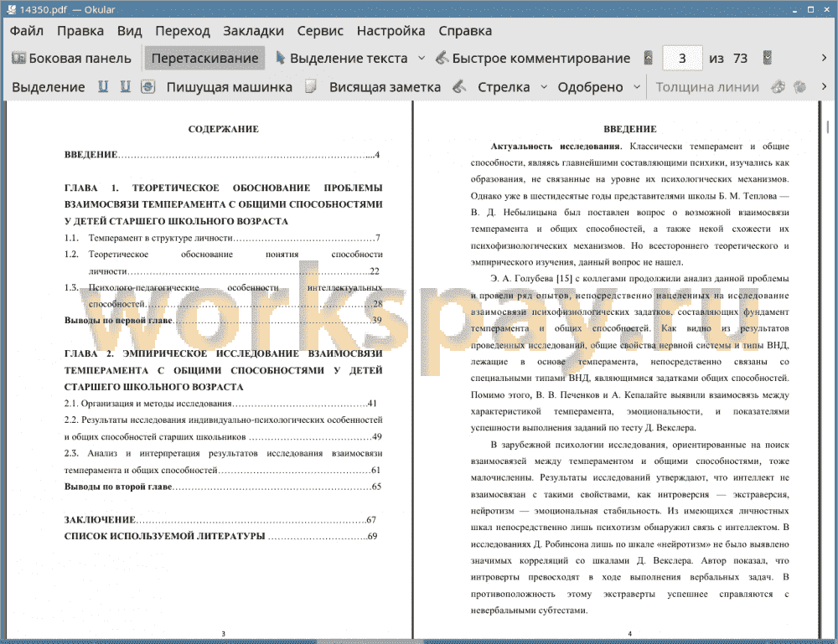Select Выделение highlighter annotation tool
Image resolution: width=838 pixels, height=644 pixels.
tap(49, 87)
